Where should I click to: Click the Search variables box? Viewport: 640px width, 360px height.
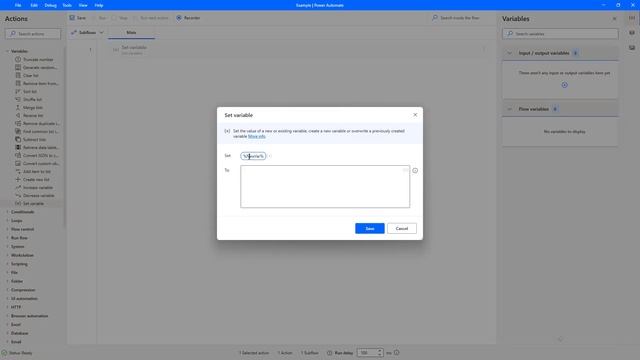coord(560,34)
